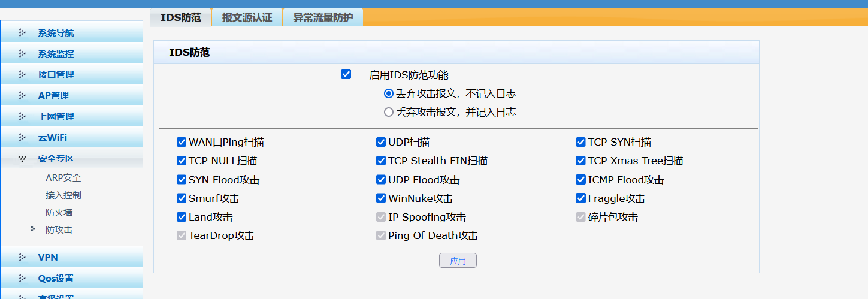Expand the Qos设置 menu section

pos(56,279)
